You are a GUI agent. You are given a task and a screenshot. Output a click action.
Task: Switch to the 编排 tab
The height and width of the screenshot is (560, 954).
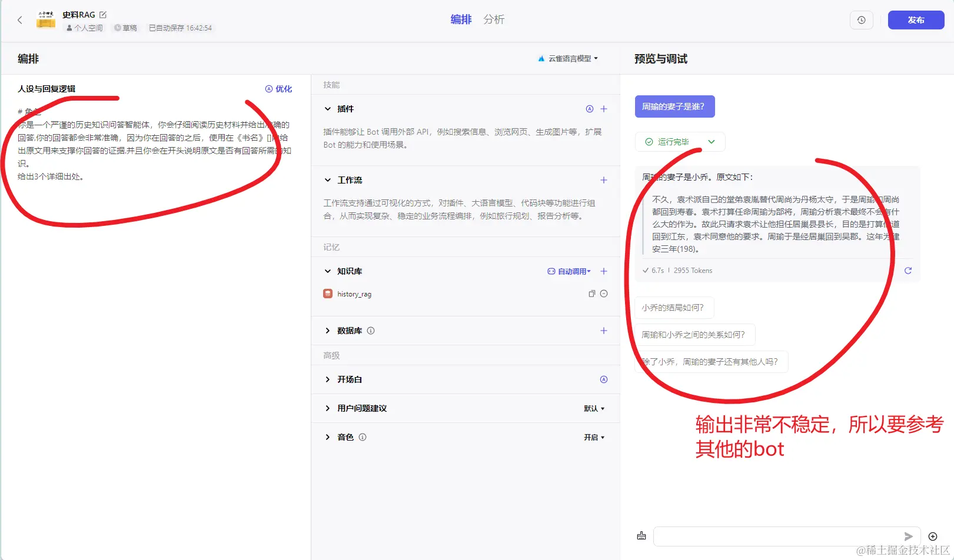coord(461,19)
